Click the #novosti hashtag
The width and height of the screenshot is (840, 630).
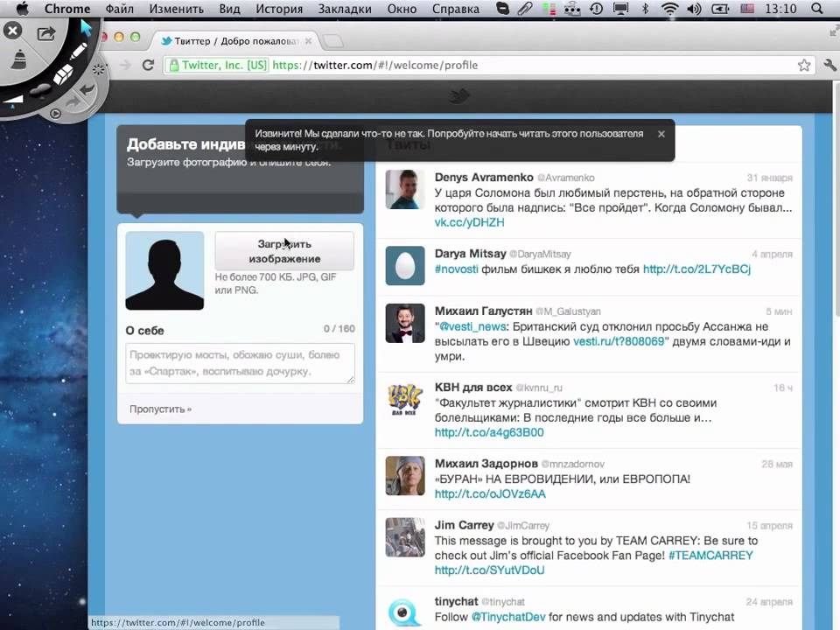(x=457, y=269)
